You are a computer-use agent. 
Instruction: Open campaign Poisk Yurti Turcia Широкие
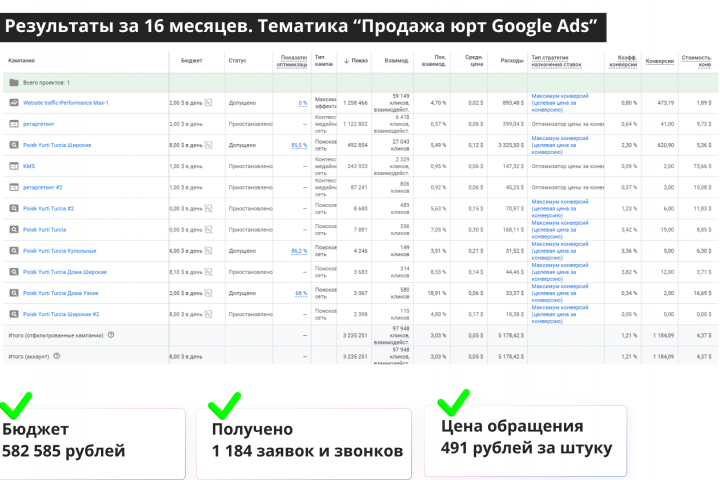pos(57,145)
